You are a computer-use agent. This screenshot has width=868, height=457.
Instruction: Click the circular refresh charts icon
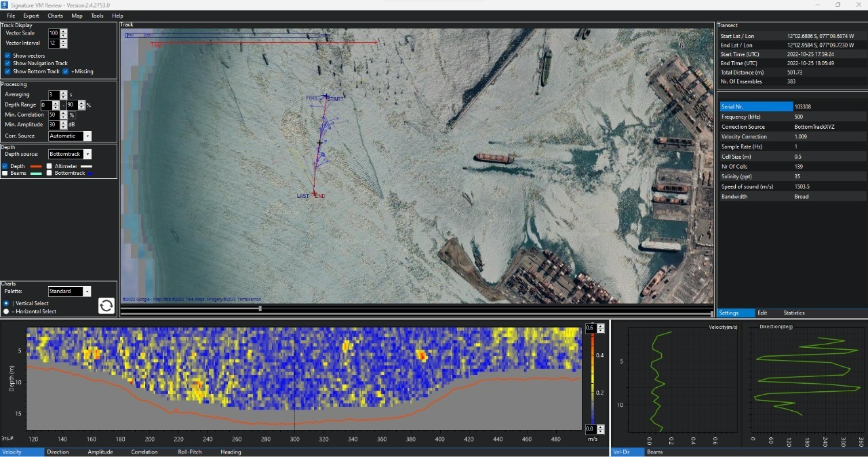[106, 306]
